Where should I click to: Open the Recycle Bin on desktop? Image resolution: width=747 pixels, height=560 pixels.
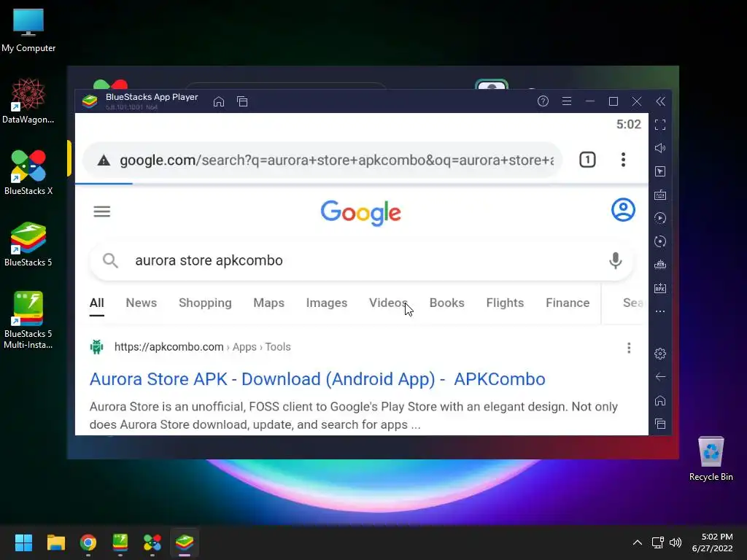(x=711, y=459)
